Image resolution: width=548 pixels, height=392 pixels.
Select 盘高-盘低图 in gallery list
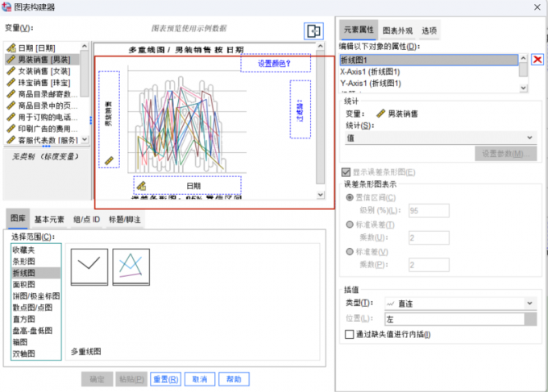coord(36,331)
